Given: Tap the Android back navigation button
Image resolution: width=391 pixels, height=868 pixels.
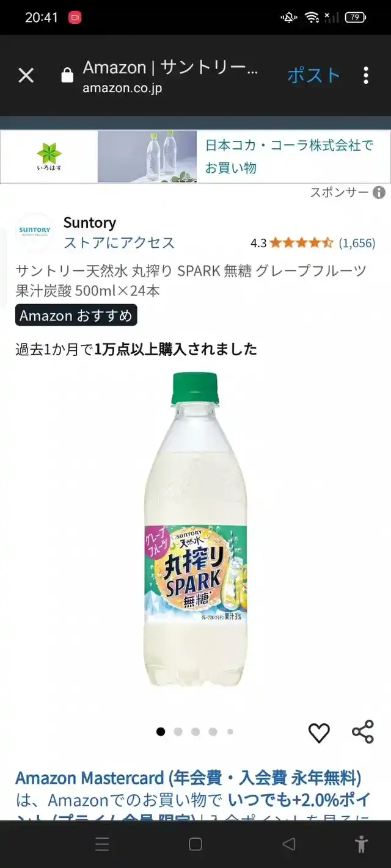Looking at the screenshot, I should coord(288,844).
